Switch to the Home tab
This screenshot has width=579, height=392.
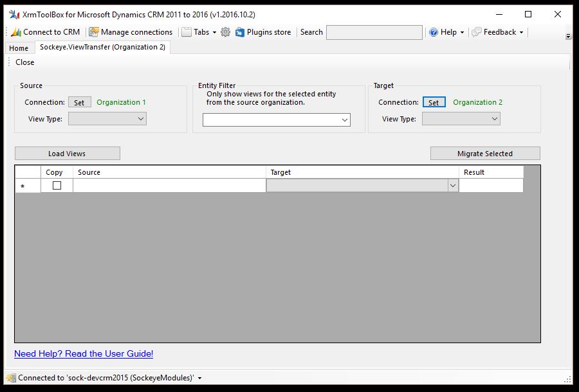coord(19,48)
